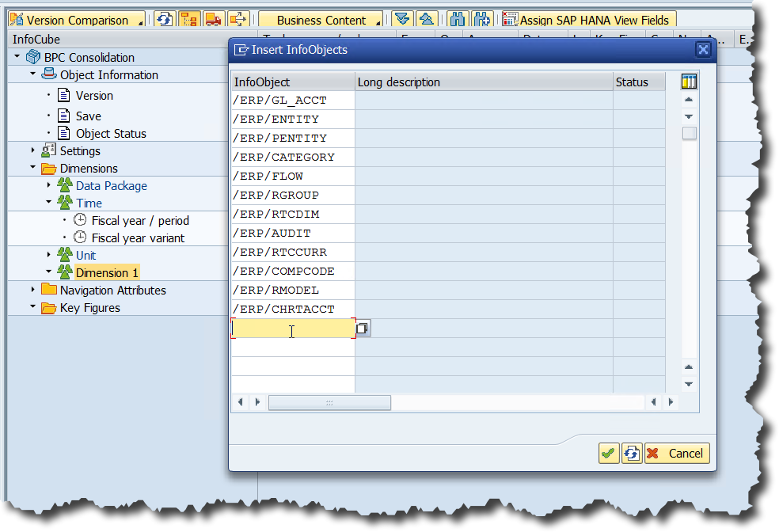Cancel the Insert InfoObjects dialog

click(677, 454)
